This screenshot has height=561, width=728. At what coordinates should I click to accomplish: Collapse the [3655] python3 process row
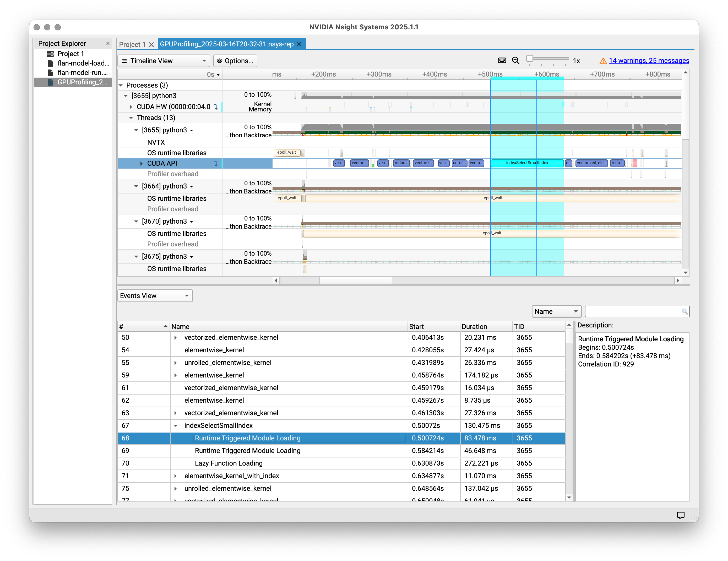click(x=126, y=96)
